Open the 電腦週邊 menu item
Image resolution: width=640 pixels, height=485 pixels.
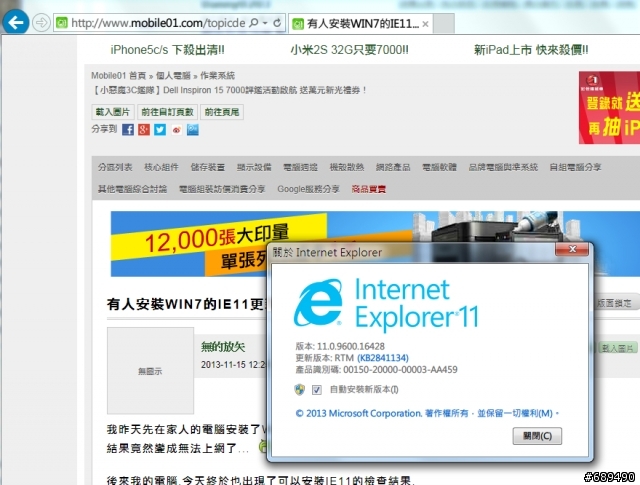pyautogui.click(x=300, y=167)
